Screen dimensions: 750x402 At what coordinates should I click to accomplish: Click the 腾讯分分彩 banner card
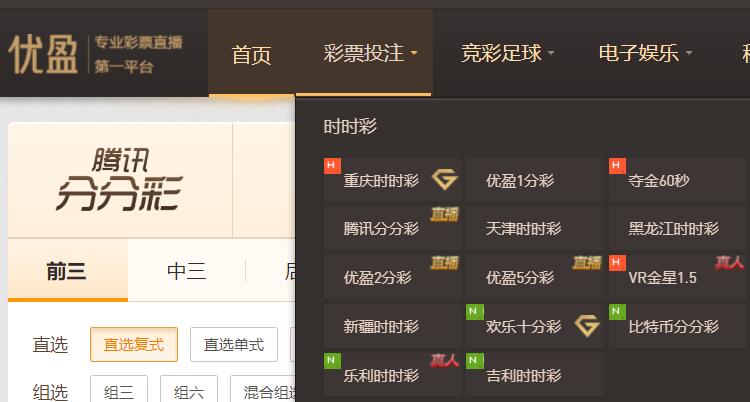[120, 180]
